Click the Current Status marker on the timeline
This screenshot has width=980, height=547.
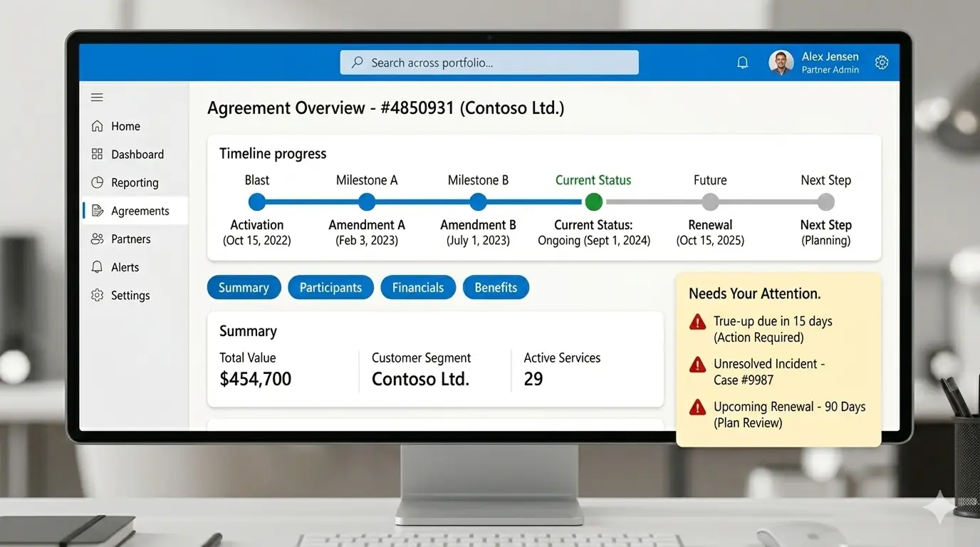coord(593,202)
